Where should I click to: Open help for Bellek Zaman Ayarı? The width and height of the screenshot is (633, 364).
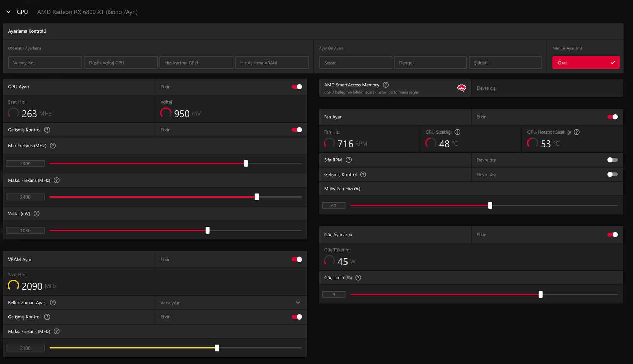click(53, 303)
